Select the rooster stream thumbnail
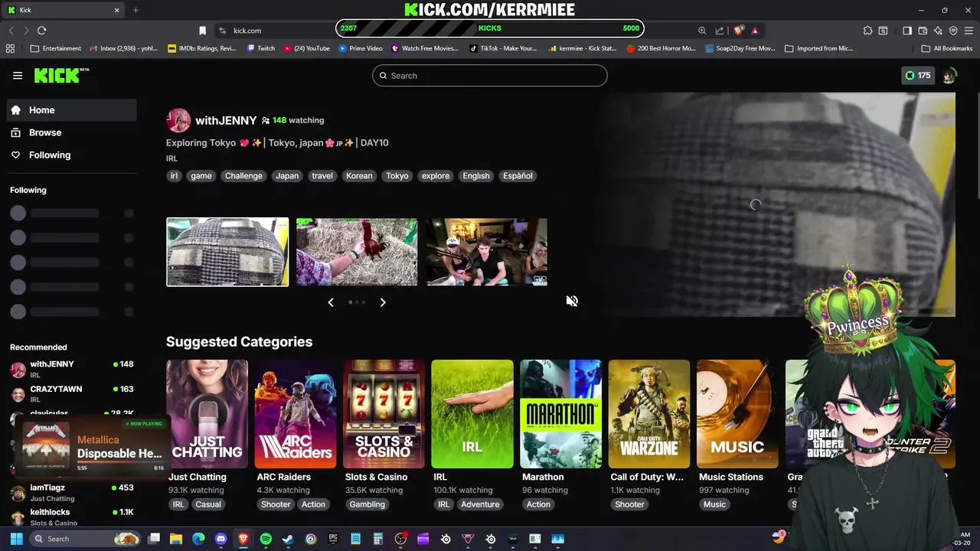 [x=357, y=252]
